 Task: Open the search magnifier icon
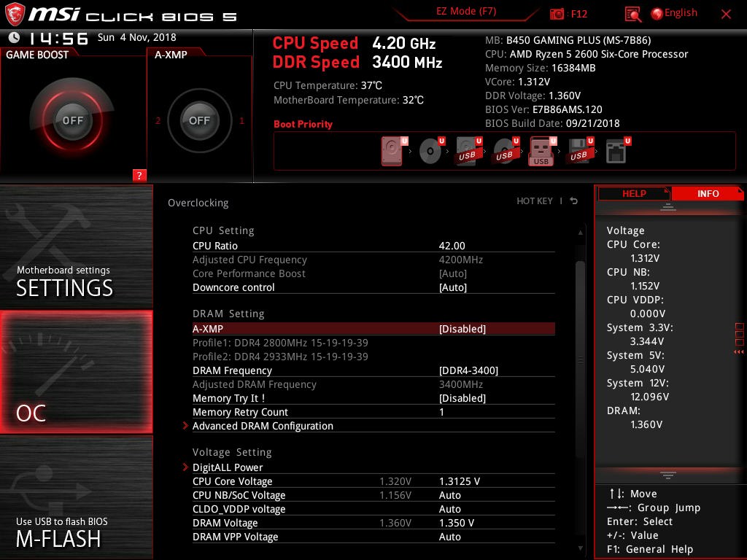pos(632,15)
